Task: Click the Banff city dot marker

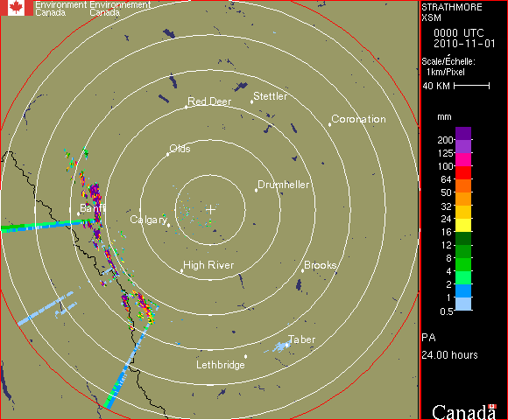Action: pos(79,213)
